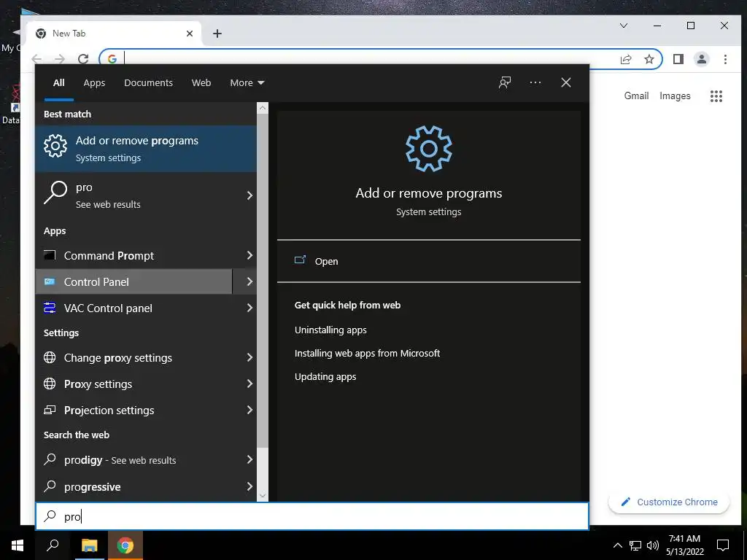The image size is (747, 560).
Task: Open Installing web apps from Microsoft link
Action: (x=368, y=354)
